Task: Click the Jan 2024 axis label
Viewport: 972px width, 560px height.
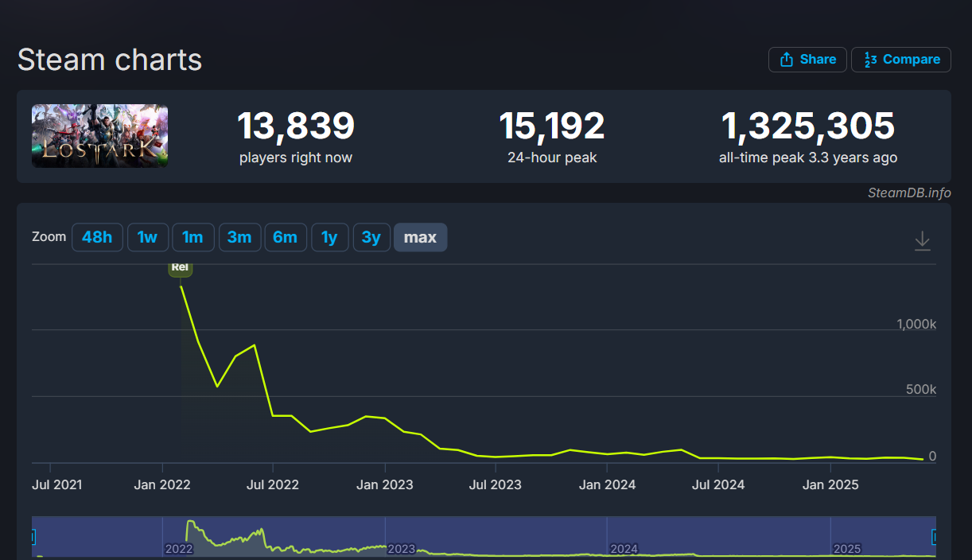Action: click(x=608, y=484)
